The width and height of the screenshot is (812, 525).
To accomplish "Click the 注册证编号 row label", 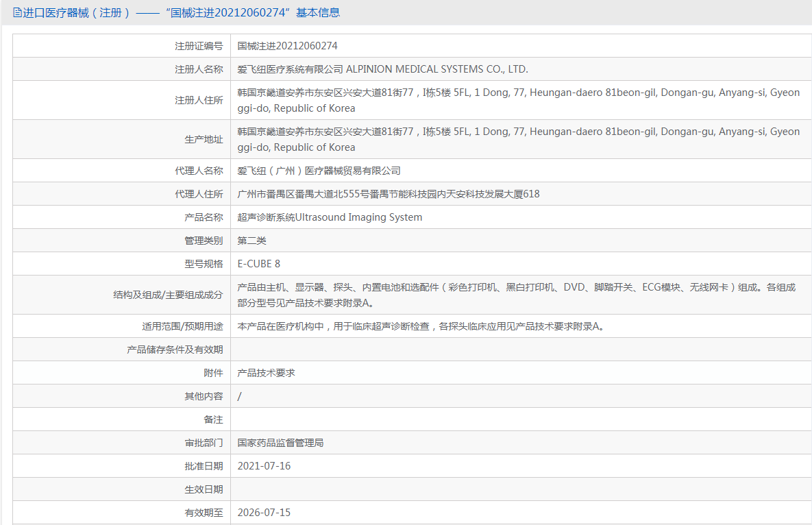I will (x=199, y=46).
